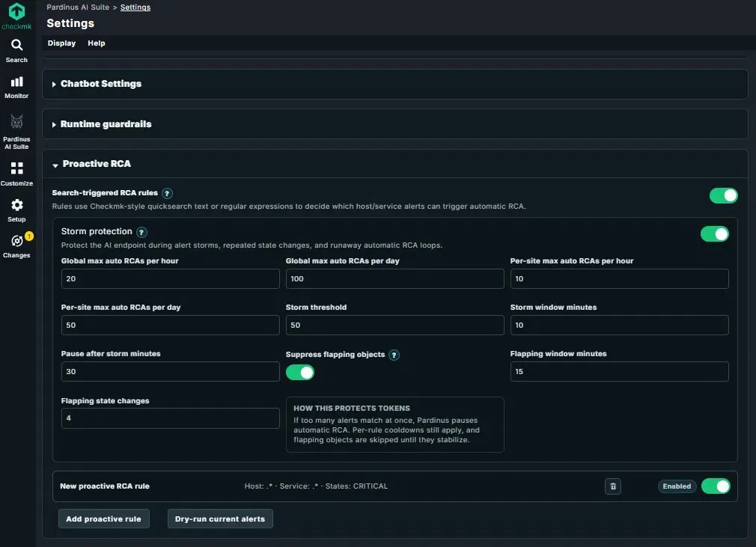
Task: Follow the Settings breadcrumb link
Action: pos(135,7)
